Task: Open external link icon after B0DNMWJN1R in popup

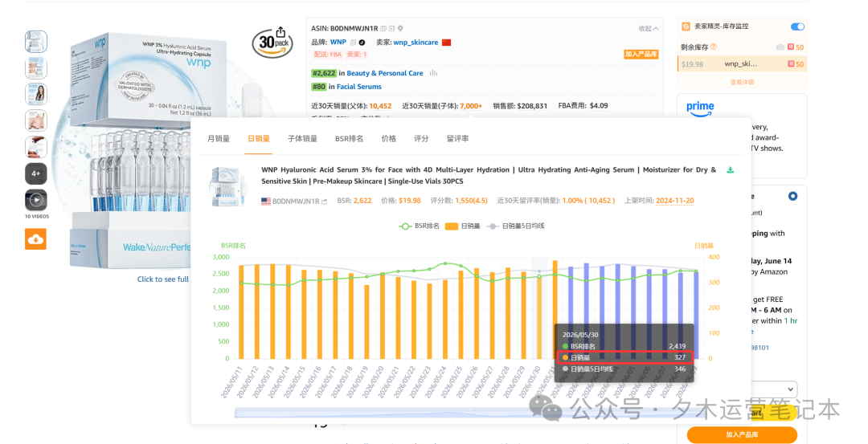Action: point(325,202)
